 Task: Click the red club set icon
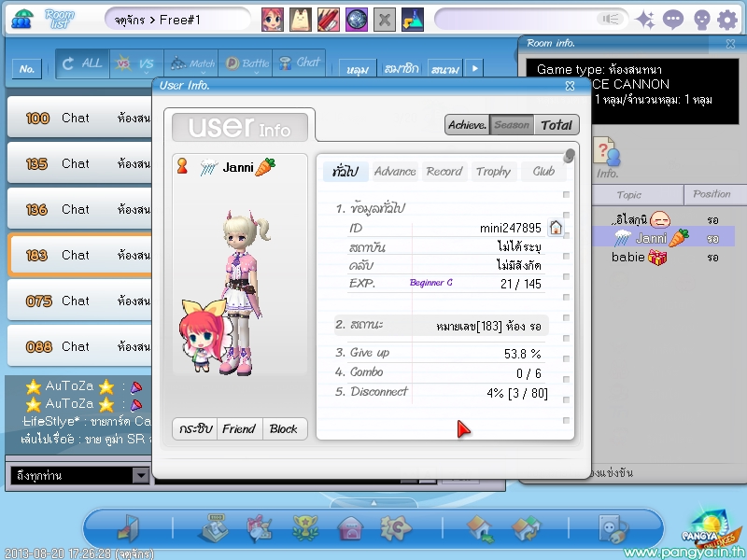(329, 20)
